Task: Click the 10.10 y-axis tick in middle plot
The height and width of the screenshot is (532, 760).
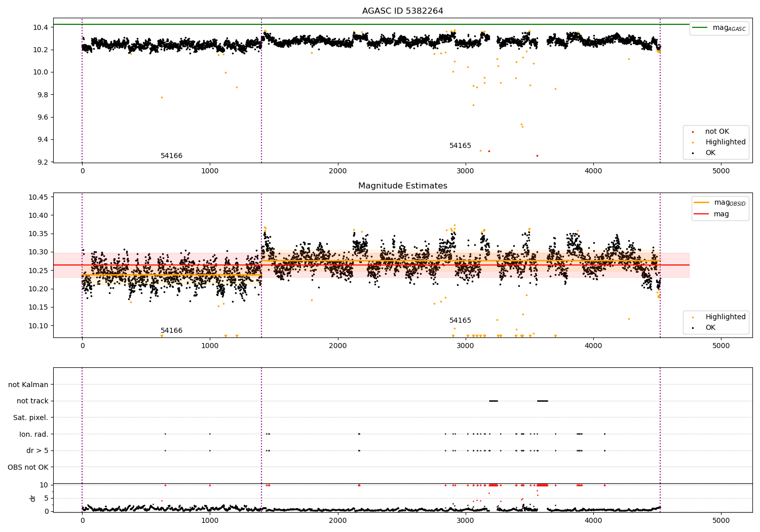Action: [39, 326]
